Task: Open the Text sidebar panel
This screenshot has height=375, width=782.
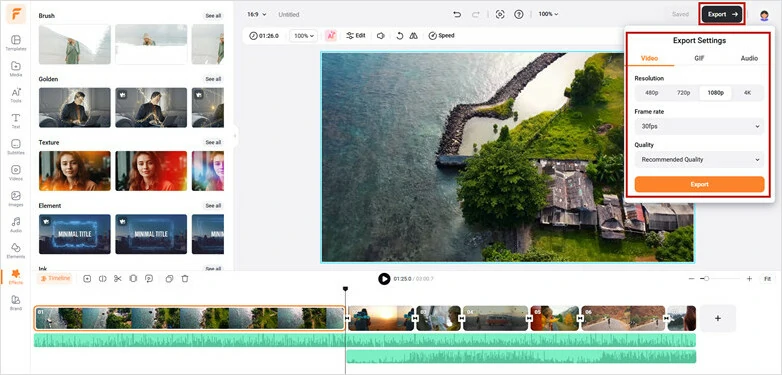Action: point(16,121)
